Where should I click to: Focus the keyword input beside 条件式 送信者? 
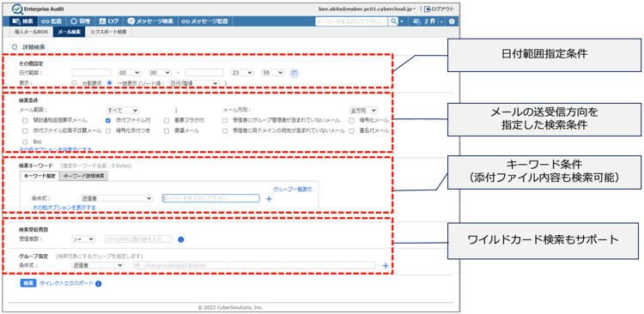pyautogui.click(x=210, y=198)
